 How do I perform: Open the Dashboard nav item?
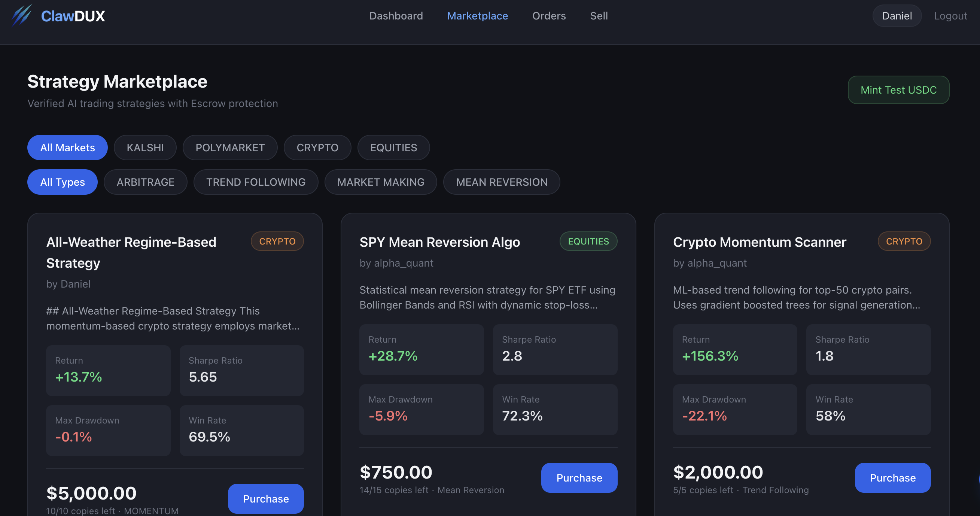click(396, 16)
